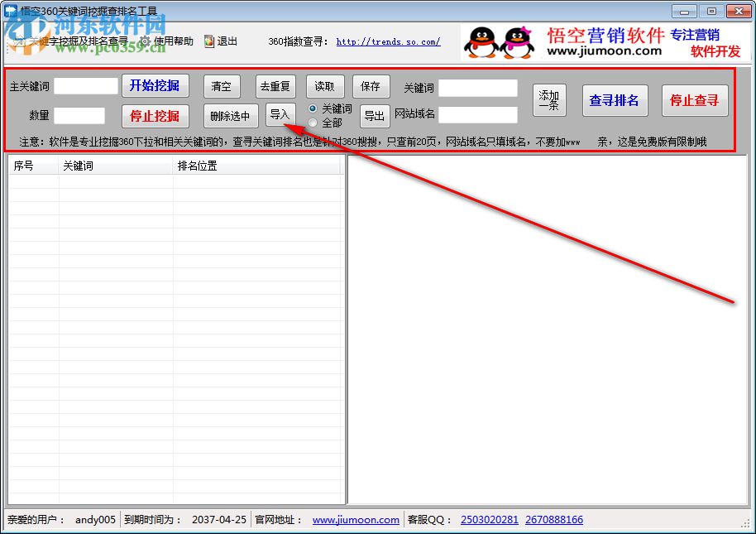Screen dimensions: 756x534
Task: Click the app icon in title bar
Action: 11,11
